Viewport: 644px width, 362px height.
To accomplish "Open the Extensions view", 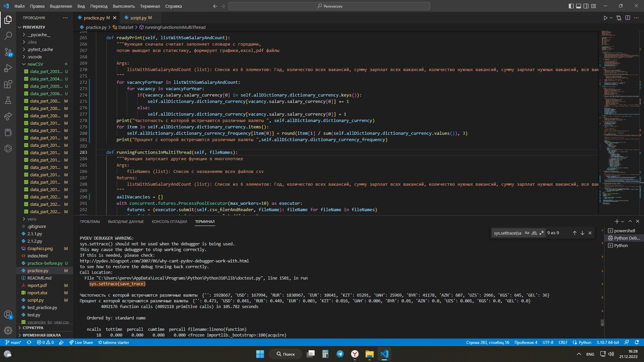I will pos(8,84).
